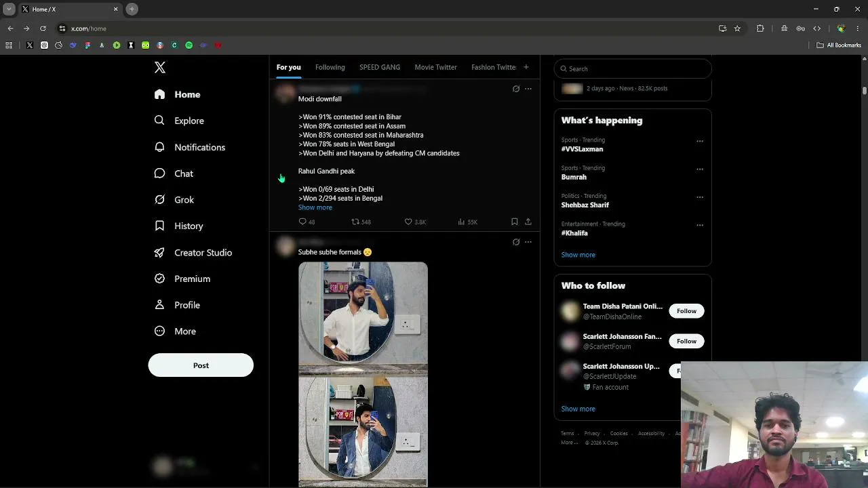The width and height of the screenshot is (868, 488).
Task: Close the Home / X tab
Action: point(115,9)
